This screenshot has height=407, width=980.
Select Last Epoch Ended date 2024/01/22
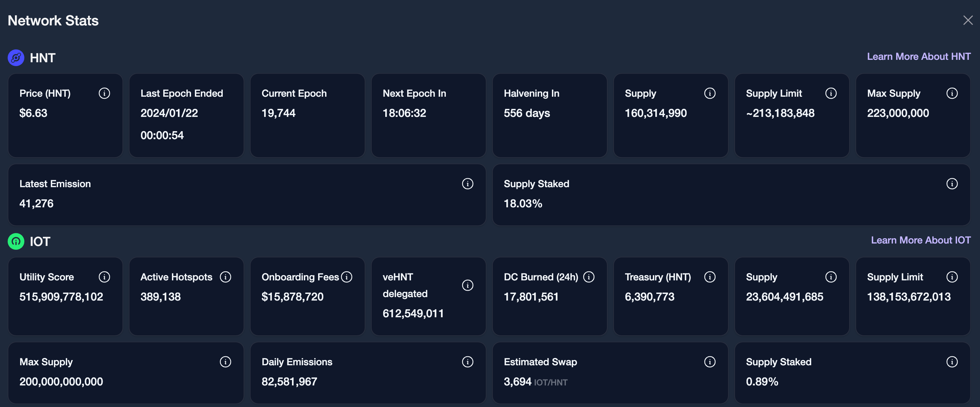pyautogui.click(x=169, y=113)
